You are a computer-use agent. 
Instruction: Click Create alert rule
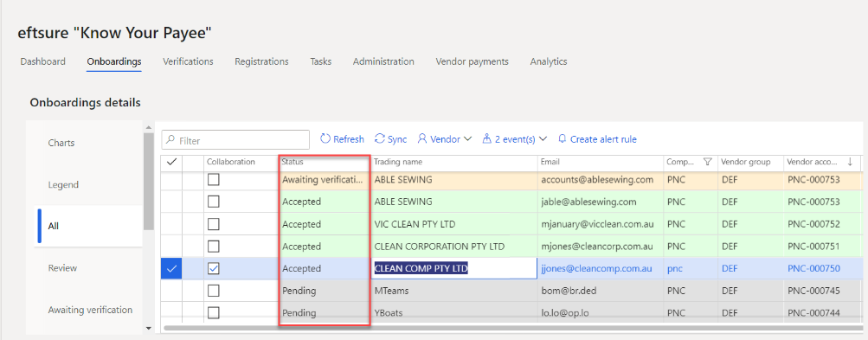pyautogui.click(x=603, y=139)
